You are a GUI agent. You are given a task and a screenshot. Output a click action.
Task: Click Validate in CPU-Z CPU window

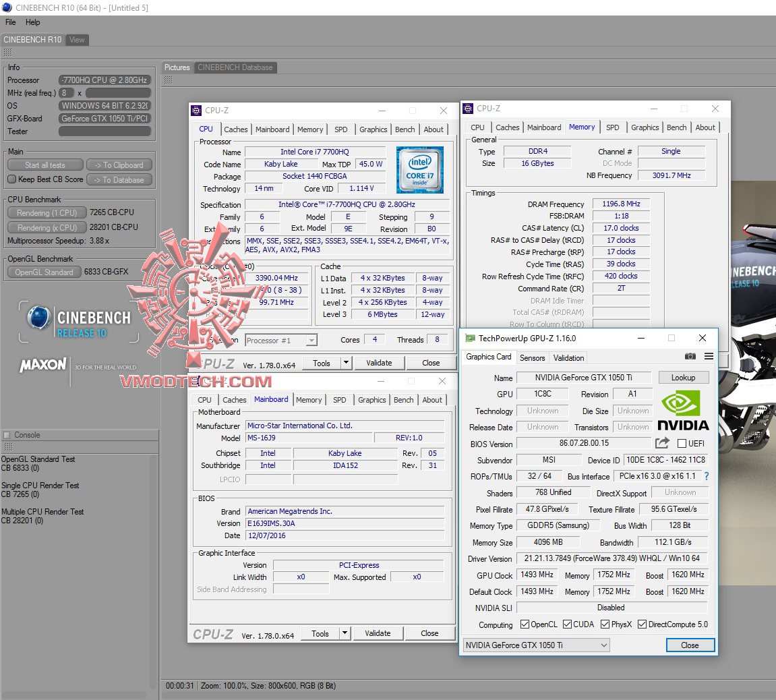coord(379,363)
